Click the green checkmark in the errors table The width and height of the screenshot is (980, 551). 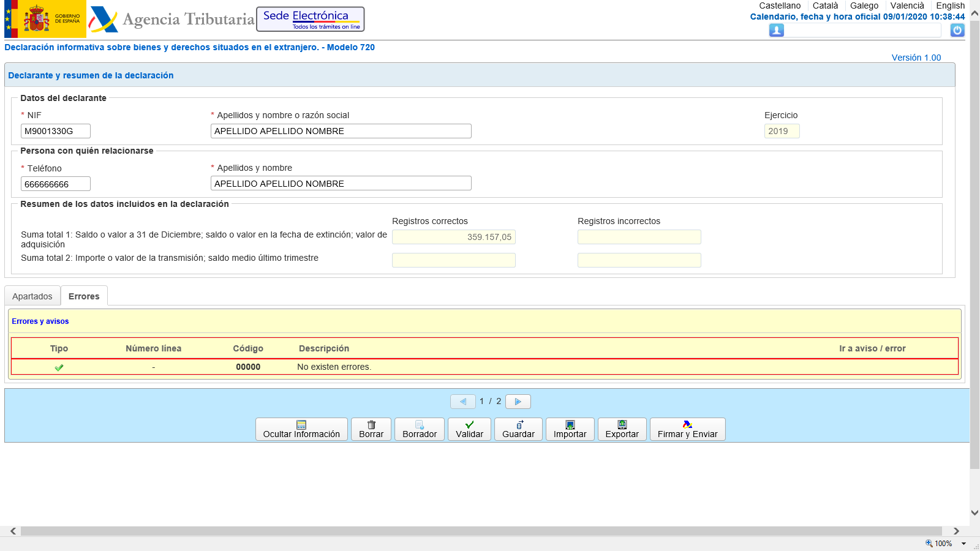(59, 367)
